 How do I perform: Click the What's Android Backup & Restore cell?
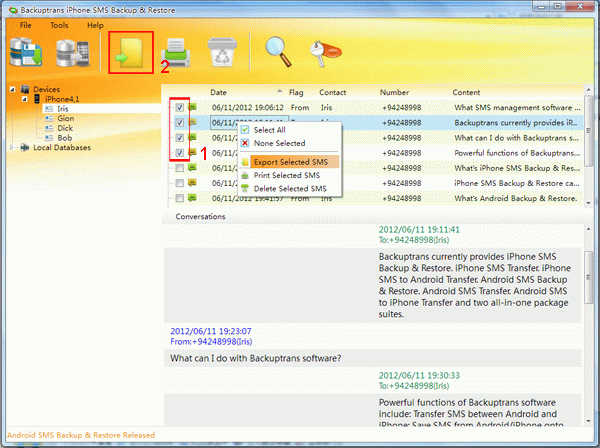coord(516,198)
